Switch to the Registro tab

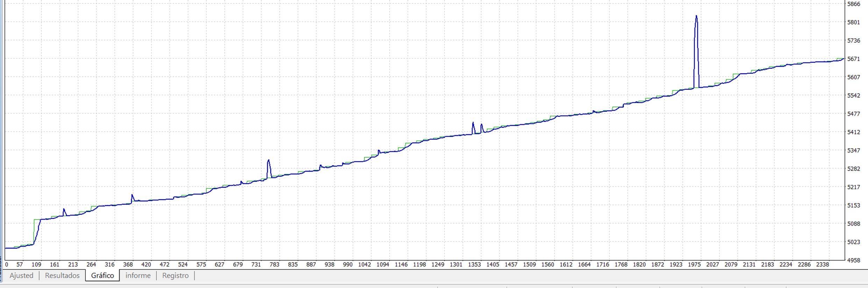coord(175,275)
